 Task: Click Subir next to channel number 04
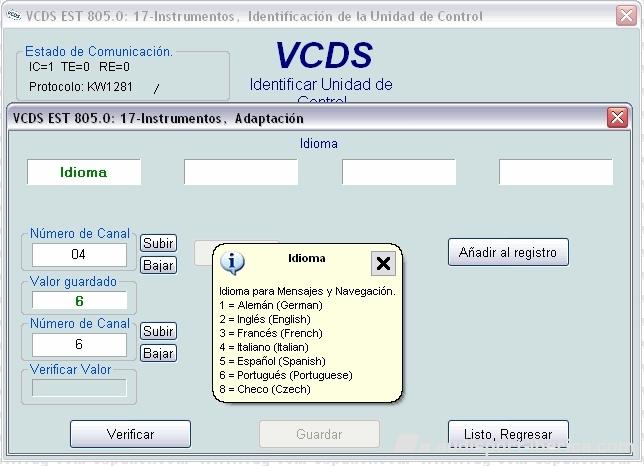(159, 243)
